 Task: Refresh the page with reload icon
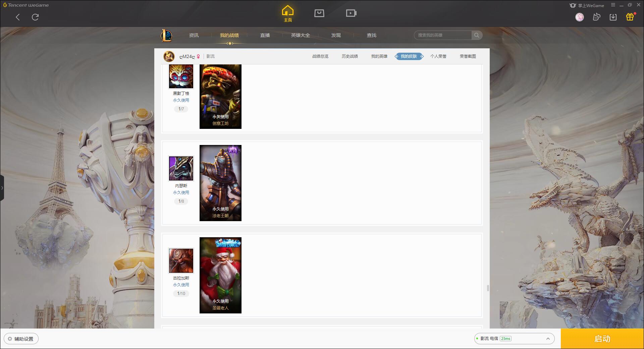35,17
